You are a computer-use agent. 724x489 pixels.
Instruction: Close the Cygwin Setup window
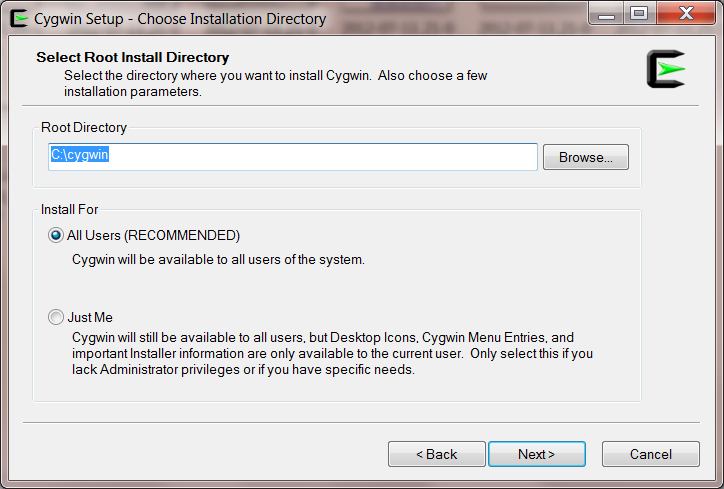tap(686, 14)
